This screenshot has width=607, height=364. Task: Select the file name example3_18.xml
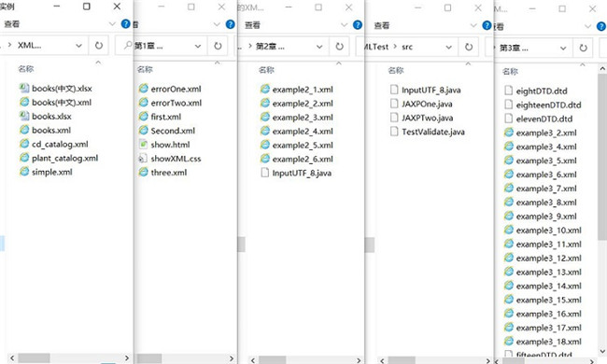[x=549, y=342]
